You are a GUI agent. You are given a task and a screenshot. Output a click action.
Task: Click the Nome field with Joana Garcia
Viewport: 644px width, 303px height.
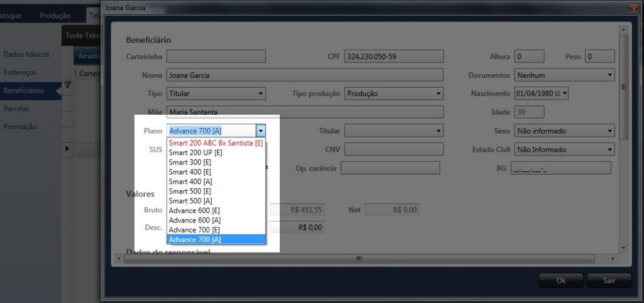point(305,75)
